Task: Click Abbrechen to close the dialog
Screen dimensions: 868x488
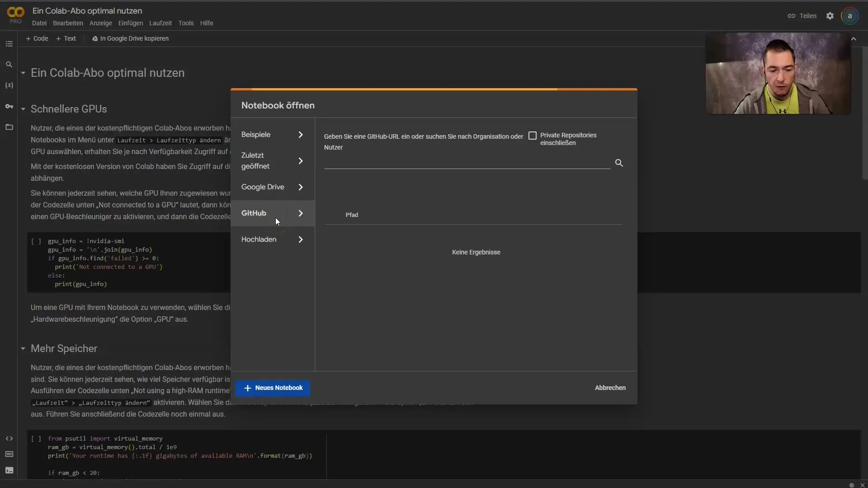Action: (610, 388)
